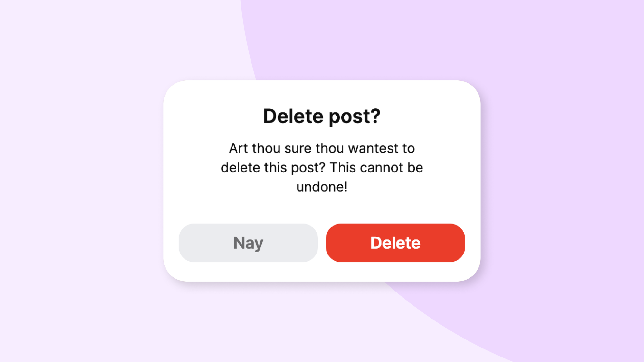Click the word "Delete" in the heading
Screen dimensions: 644x362
tap(293, 116)
